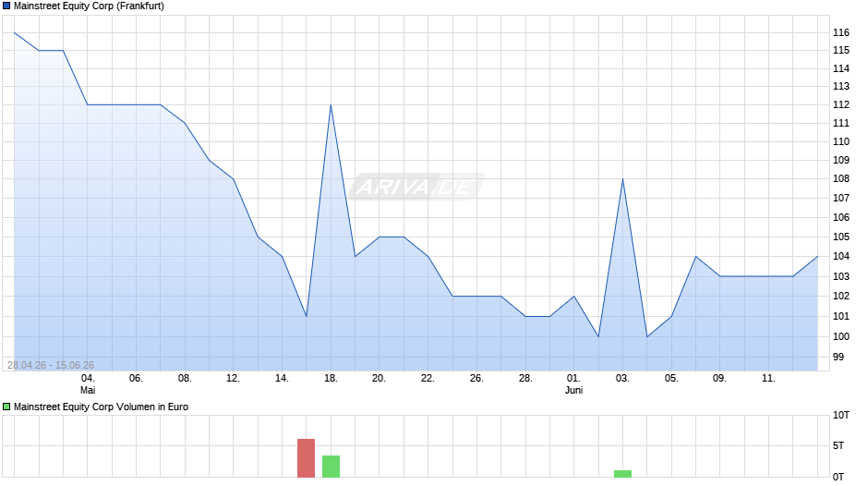
Task: Click the small green volume bar near 03.
Action: pos(622,474)
